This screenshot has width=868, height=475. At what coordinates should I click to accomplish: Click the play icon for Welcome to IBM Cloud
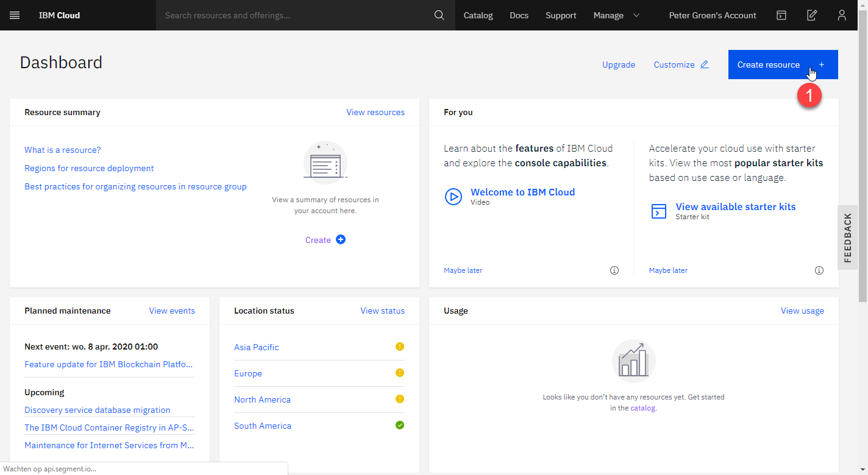453,196
